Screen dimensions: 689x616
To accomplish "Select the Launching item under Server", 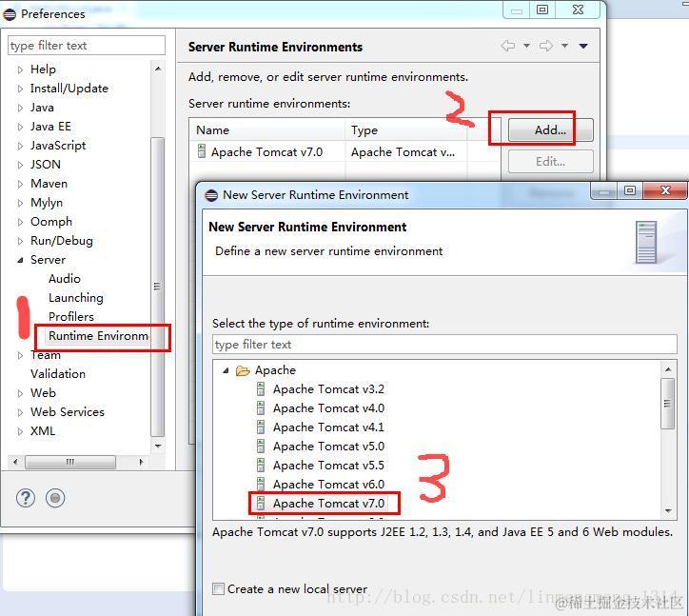I will tap(76, 298).
